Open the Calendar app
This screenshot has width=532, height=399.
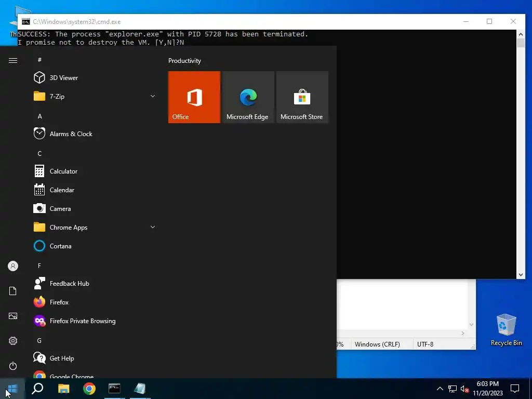(95, 190)
